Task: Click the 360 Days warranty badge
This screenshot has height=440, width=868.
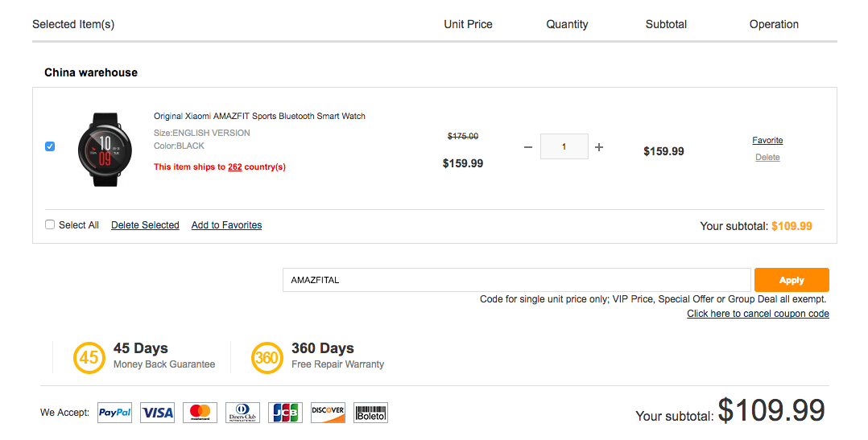Action: [x=267, y=358]
